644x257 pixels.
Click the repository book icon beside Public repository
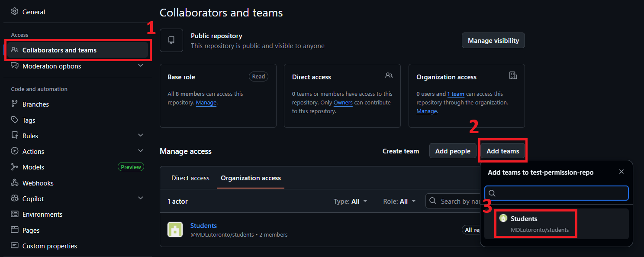pyautogui.click(x=171, y=40)
